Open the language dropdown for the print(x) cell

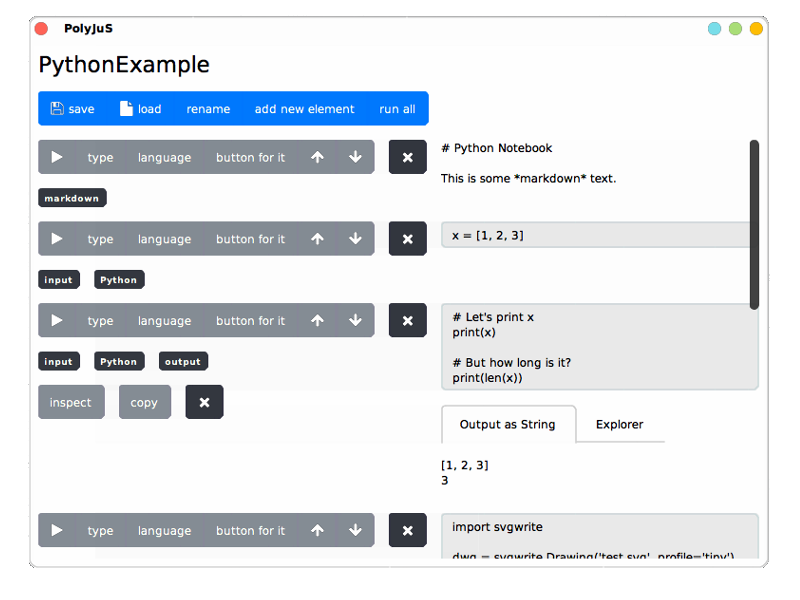tap(164, 321)
